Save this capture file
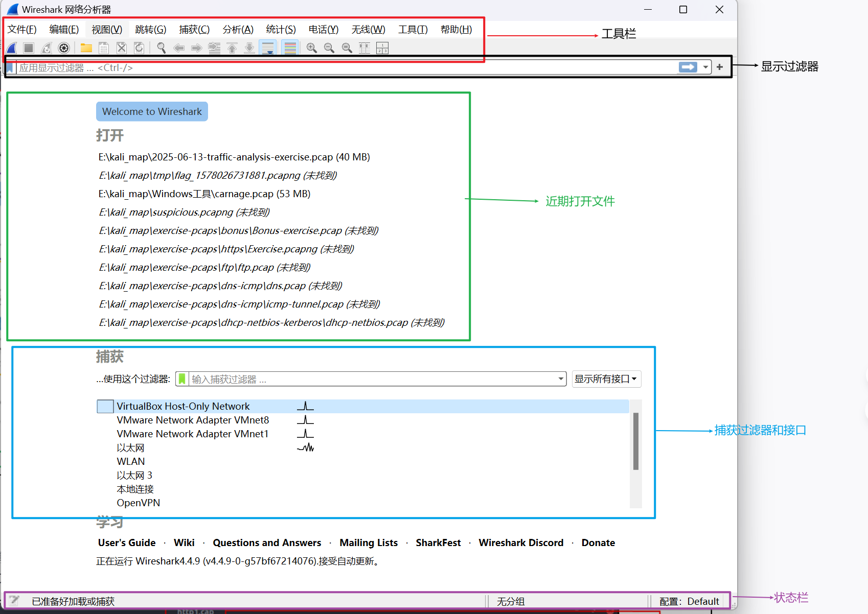868x614 pixels. pyautogui.click(x=104, y=48)
